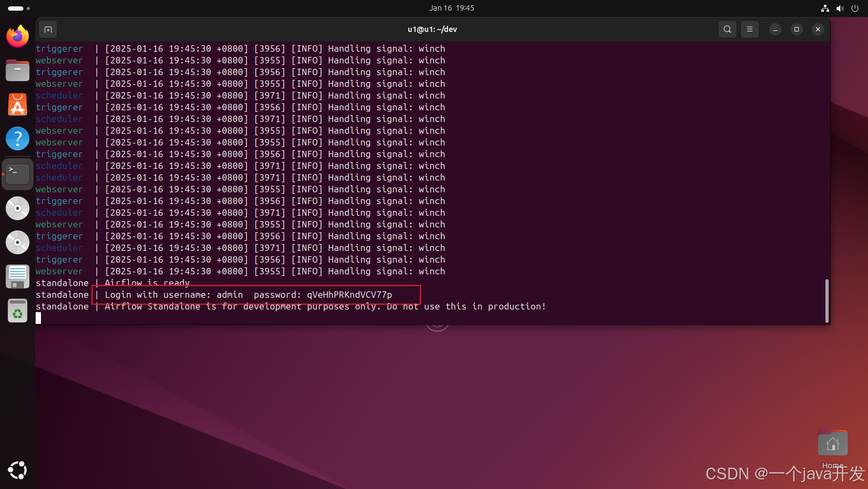The height and width of the screenshot is (489, 868).
Task: Click the username value admin
Action: click(230, 295)
